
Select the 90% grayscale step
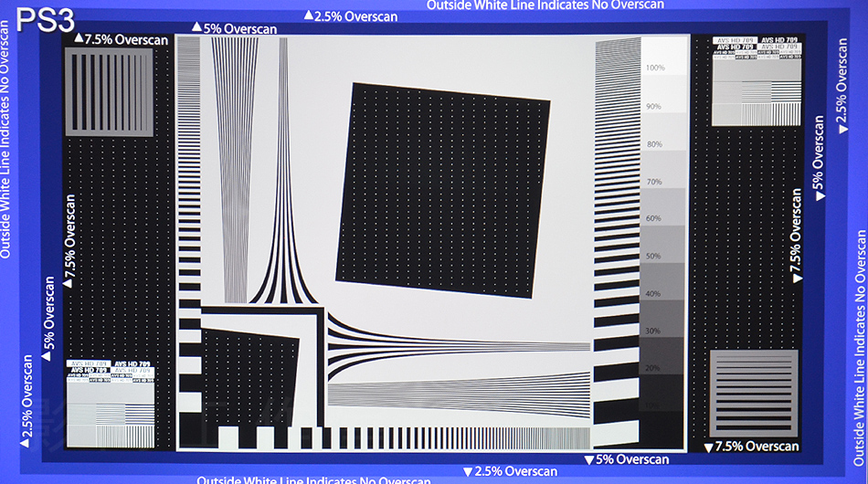(x=663, y=94)
